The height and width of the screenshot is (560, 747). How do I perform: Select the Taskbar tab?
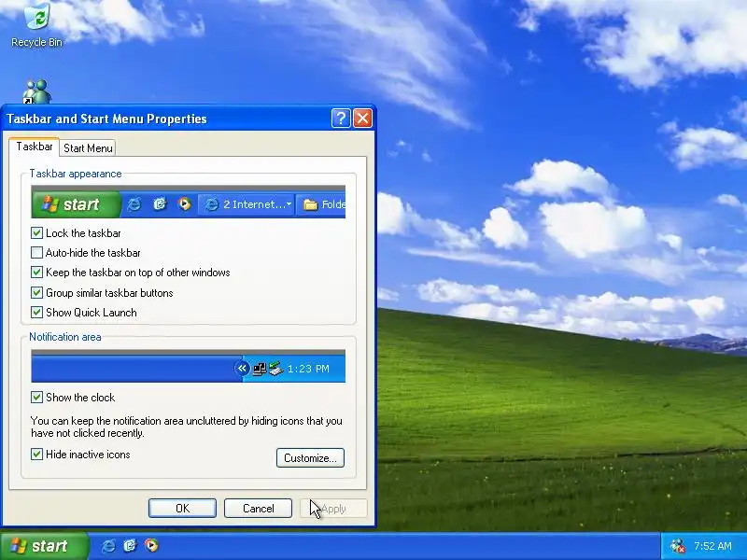point(35,147)
